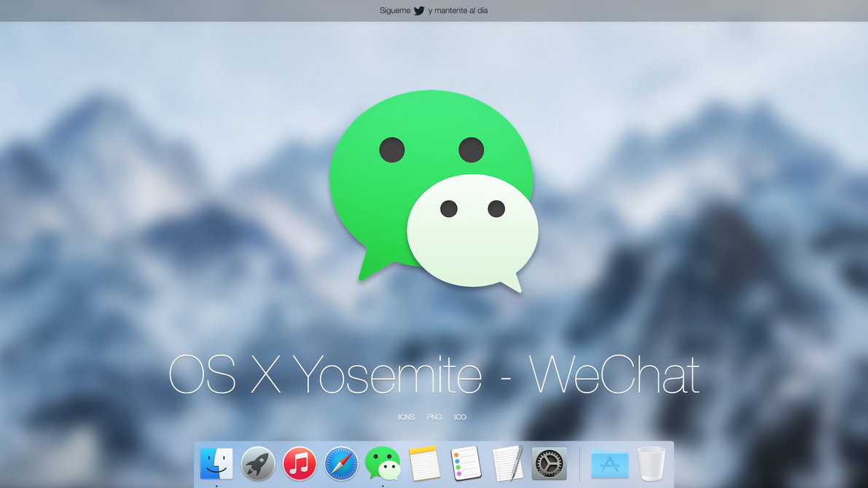This screenshot has width=868, height=488.
Task: Select the PNG format link
Action: coord(434,417)
